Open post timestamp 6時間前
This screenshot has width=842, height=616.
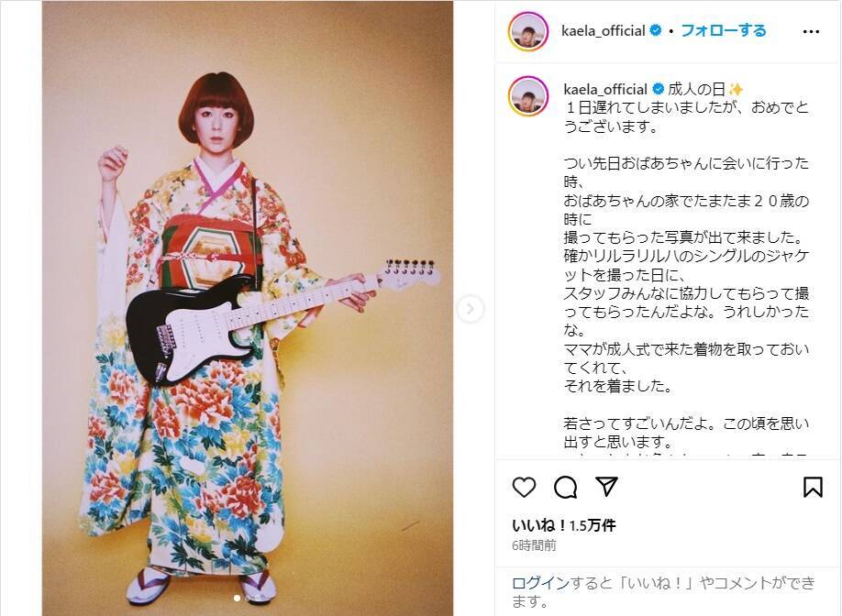(x=534, y=545)
